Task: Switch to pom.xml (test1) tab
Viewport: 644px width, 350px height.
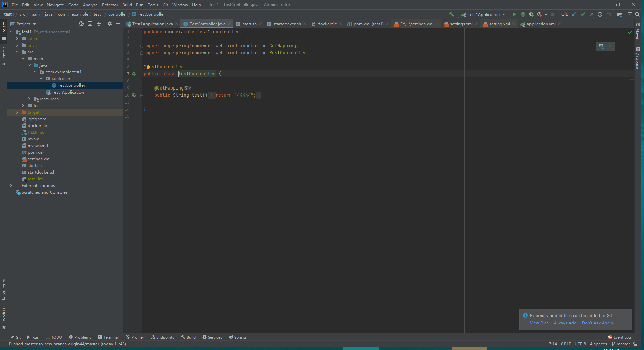Action: pos(368,24)
